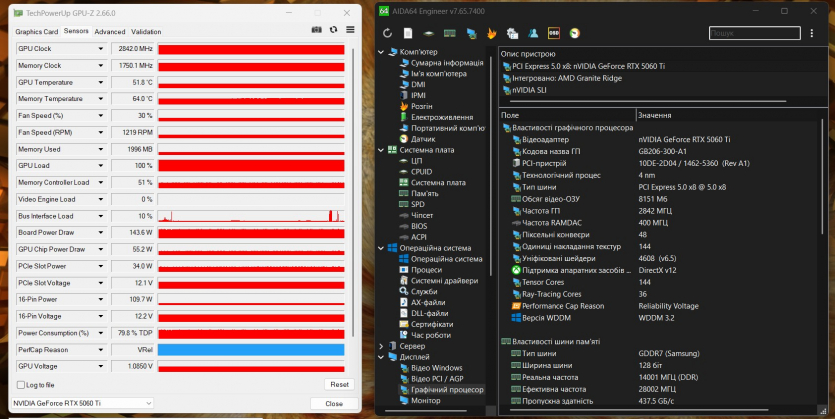Image resolution: width=835 pixels, height=419 pixels.
Task: Click the Close button in GPU-Z
Action: tap(333, 403)
